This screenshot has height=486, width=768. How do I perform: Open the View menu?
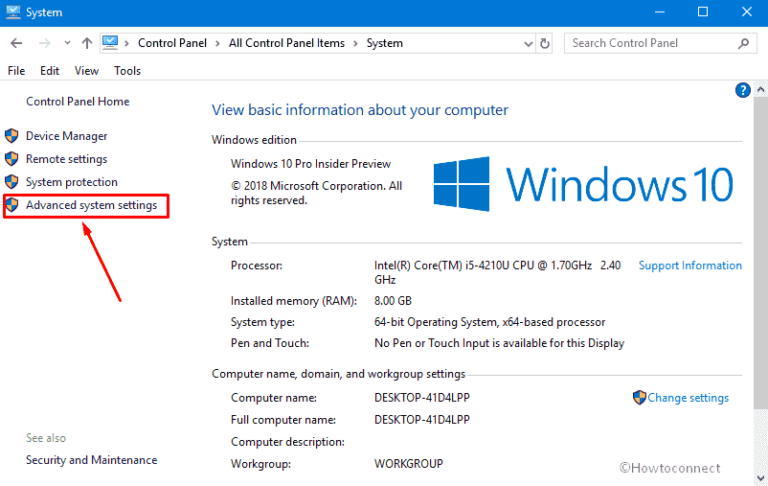tap(86, 71)
